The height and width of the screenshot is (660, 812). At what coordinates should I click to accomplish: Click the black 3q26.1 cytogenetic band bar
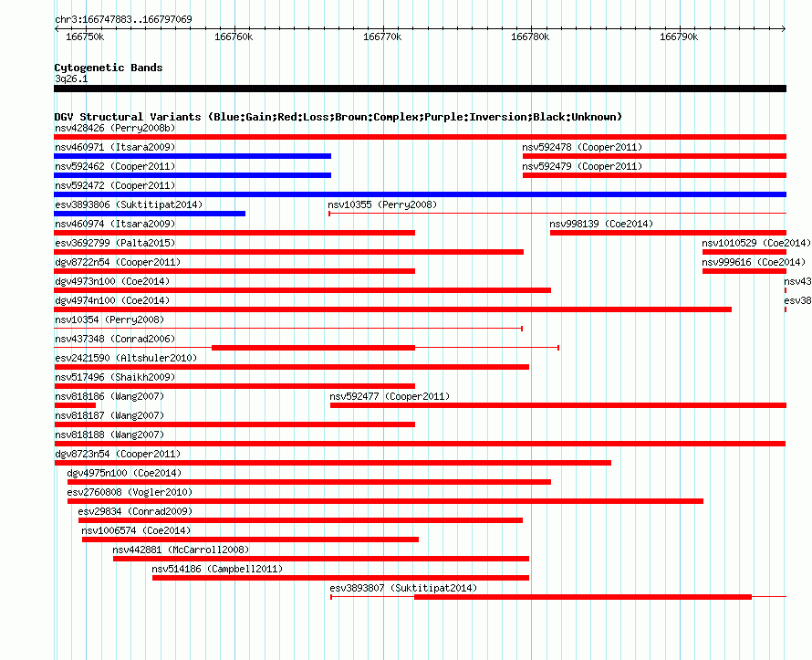coord(420,89)
